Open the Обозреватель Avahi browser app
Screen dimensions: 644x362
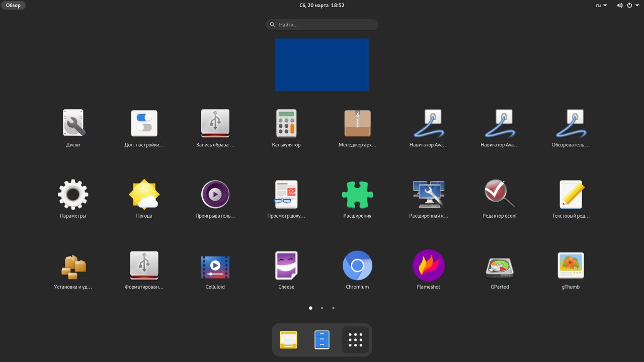571,123
